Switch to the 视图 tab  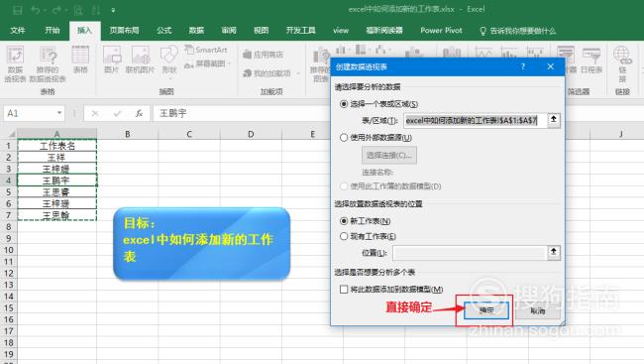tap(262, 31)
